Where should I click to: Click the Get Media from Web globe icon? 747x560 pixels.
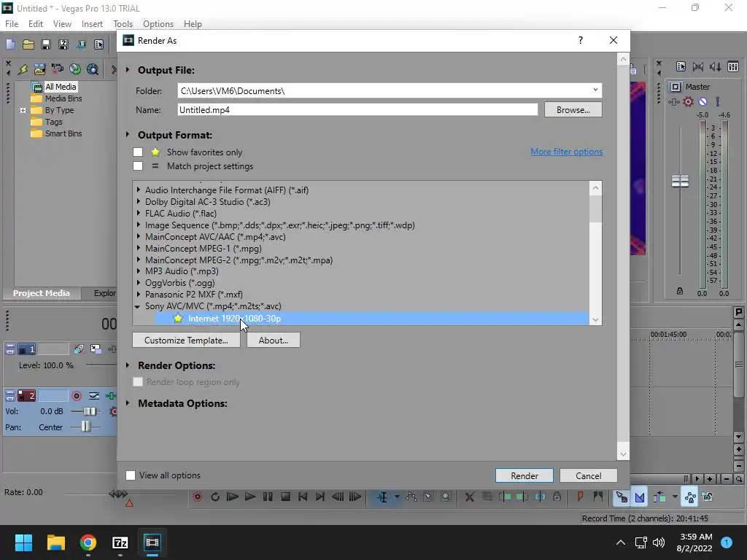coord(93,69)
